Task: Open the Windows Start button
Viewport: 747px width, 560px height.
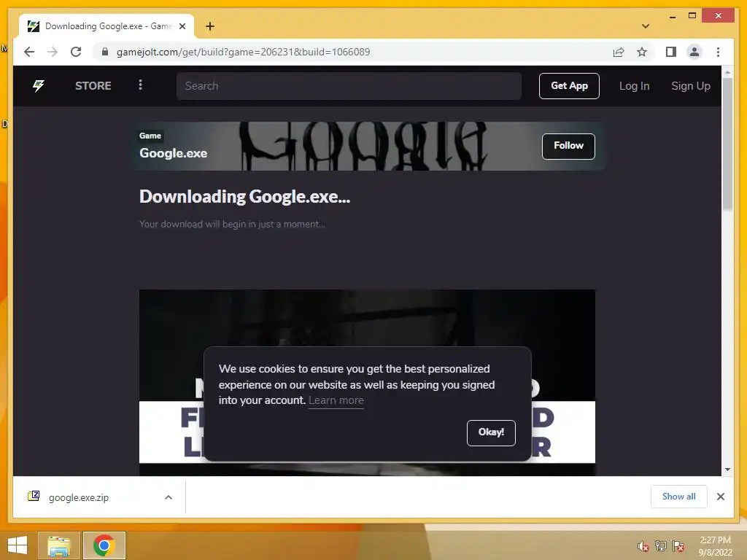Action: (18, 545)
